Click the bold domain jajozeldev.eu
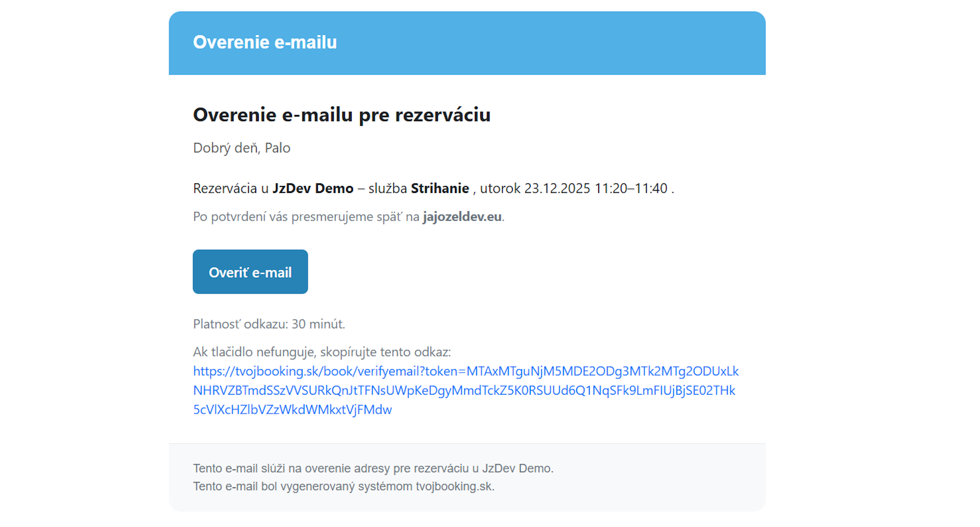Viewport: 980px width, 527px height. (x=462, y=217)
